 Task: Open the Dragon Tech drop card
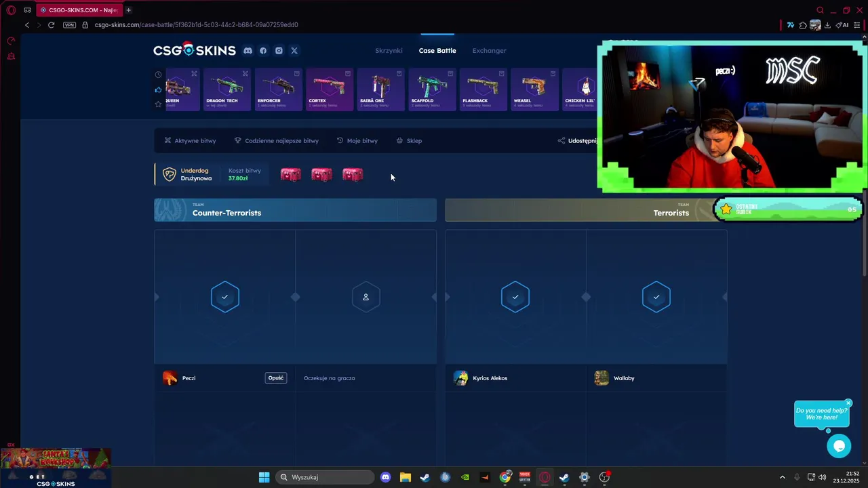pyautogui.click(x=227, y=89)
